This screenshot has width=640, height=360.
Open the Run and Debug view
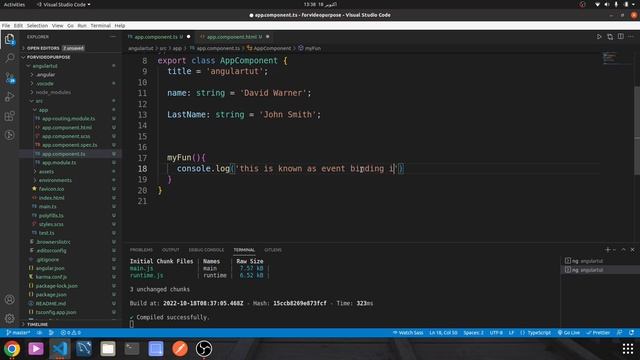[x=9, y=97]
